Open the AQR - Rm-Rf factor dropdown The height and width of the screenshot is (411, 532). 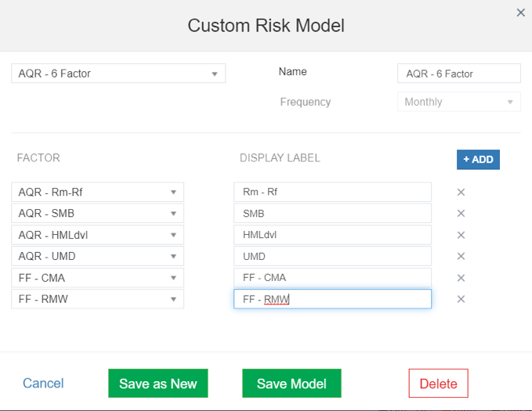point(98,193)
